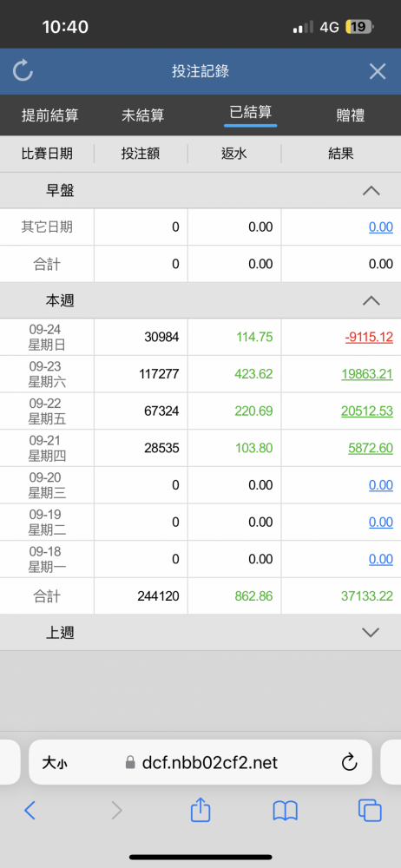
Task: Switch to the 提前結算 tab
Action: point(49,115)
